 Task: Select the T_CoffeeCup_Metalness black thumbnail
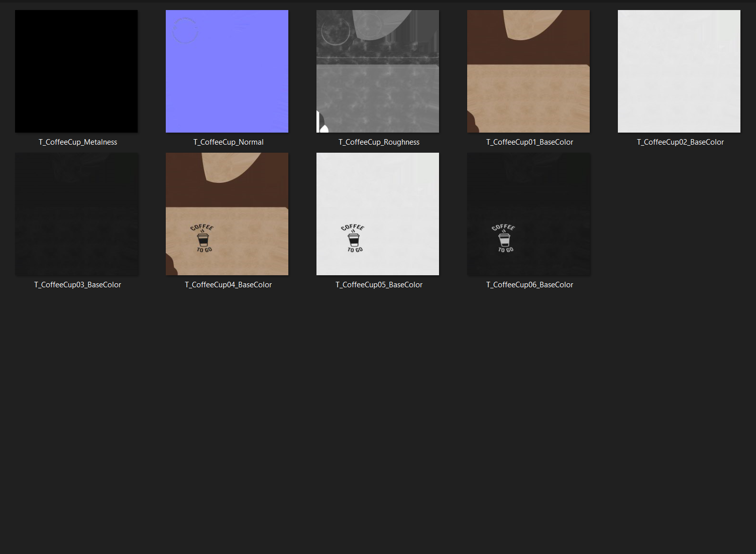click(76, 71)
